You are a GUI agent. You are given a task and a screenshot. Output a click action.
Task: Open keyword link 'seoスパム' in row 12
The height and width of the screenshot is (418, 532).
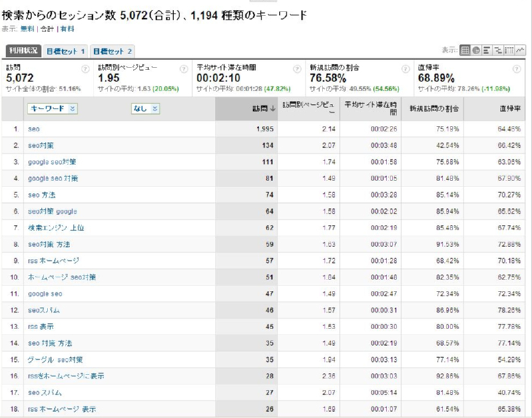(x=44, y=310)
